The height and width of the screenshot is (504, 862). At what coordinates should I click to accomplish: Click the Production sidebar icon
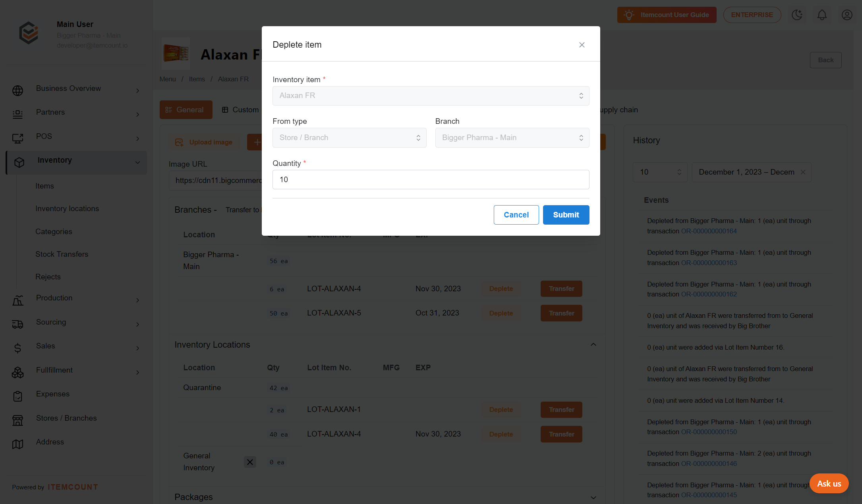[x=17, y=300]
